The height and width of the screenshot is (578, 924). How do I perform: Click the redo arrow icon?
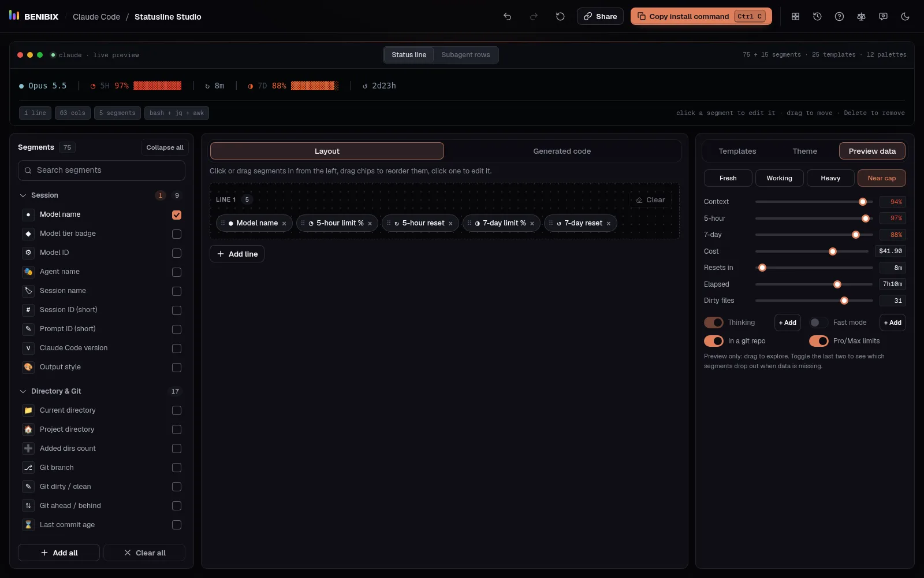pos(534,17)
